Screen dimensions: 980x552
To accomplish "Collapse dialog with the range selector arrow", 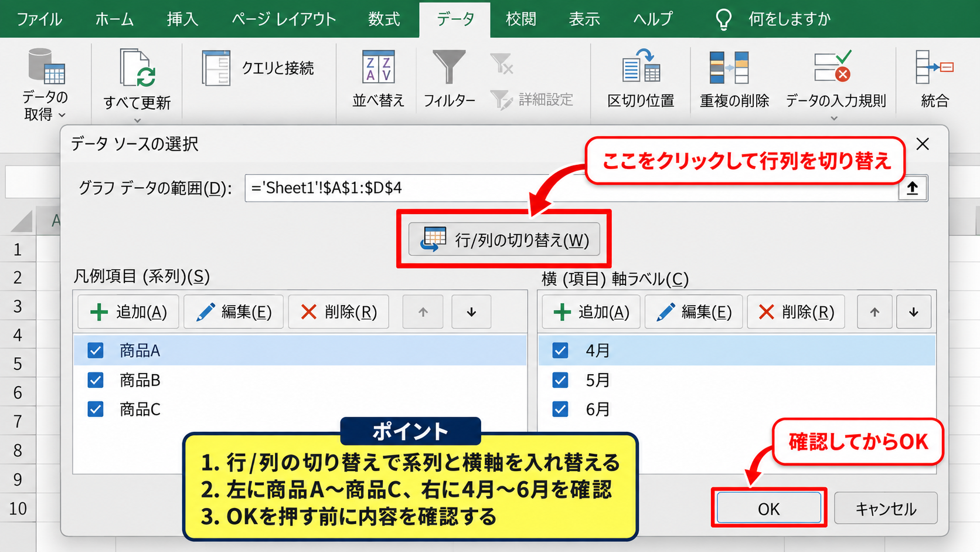I will (913, 188).
